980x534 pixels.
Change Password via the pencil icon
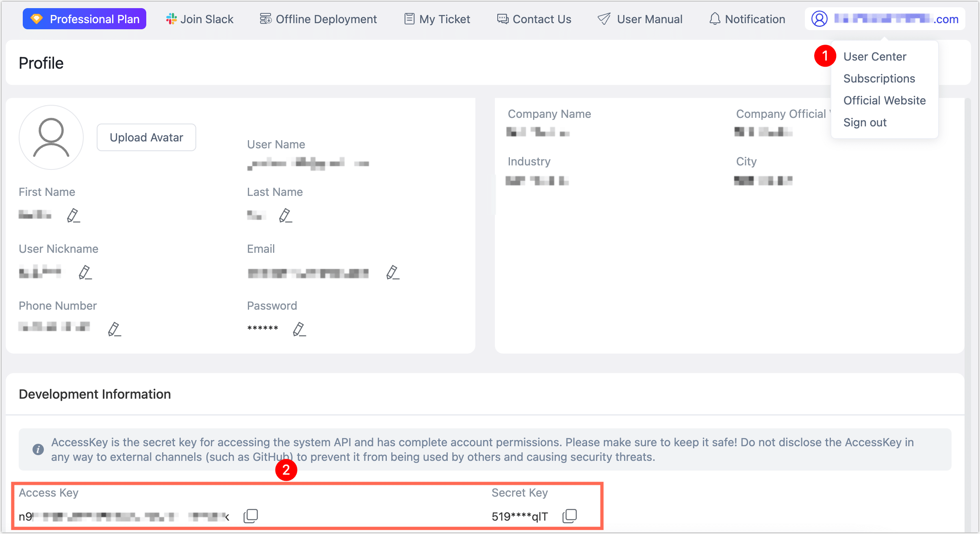[x=299, y=329]
